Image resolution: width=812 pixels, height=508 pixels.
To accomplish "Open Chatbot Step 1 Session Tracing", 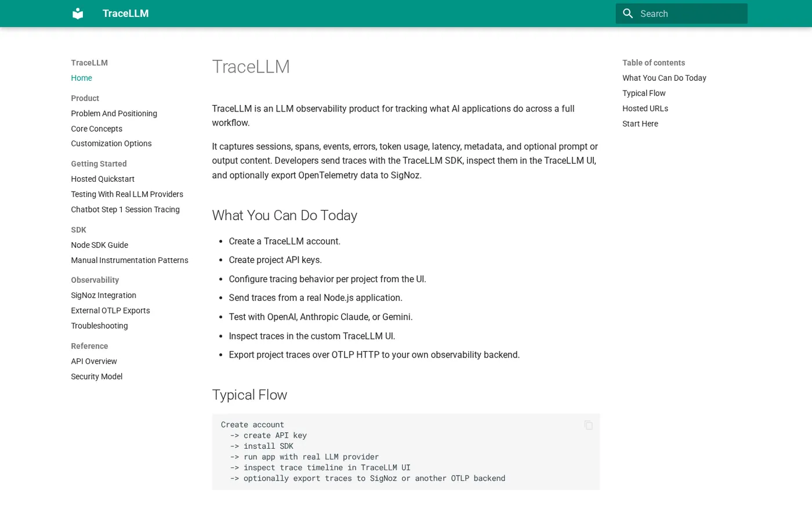I will pos(125,209).
